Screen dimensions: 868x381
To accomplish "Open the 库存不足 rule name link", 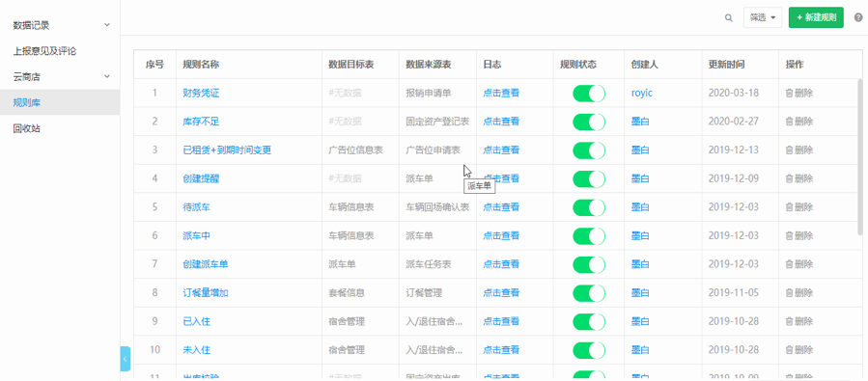I will (x=201, y=122).
